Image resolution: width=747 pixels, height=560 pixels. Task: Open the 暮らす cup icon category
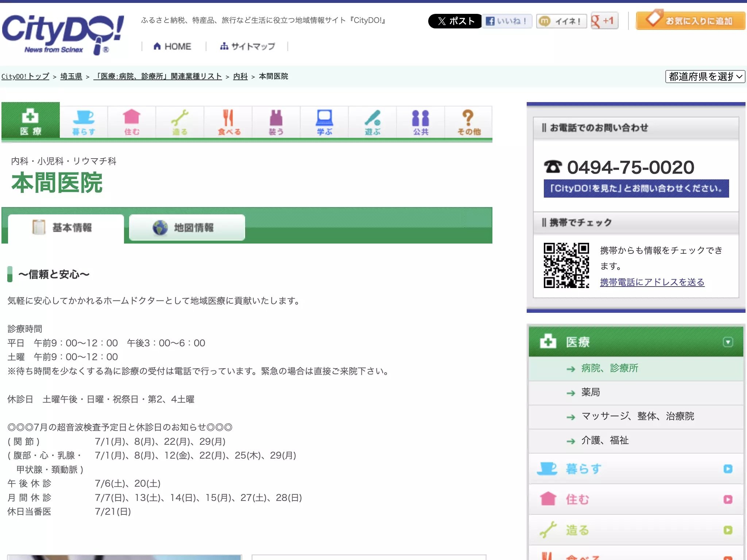tap(84, 122)
